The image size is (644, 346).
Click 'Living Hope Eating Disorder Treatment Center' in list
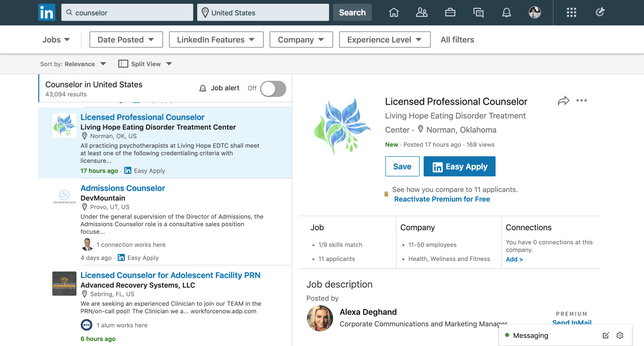point(158,127)
